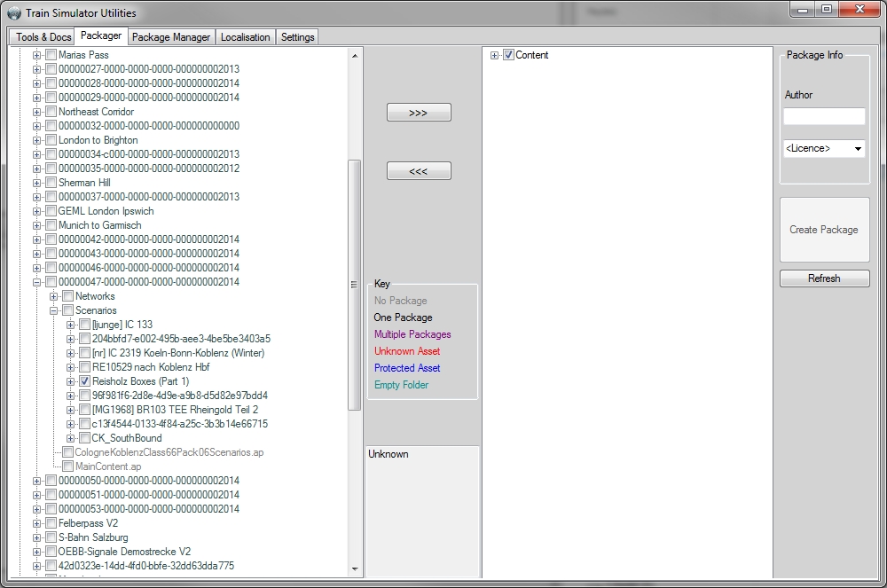
Task: Click the 'Multiple Packages' key label
Action: 412,334
